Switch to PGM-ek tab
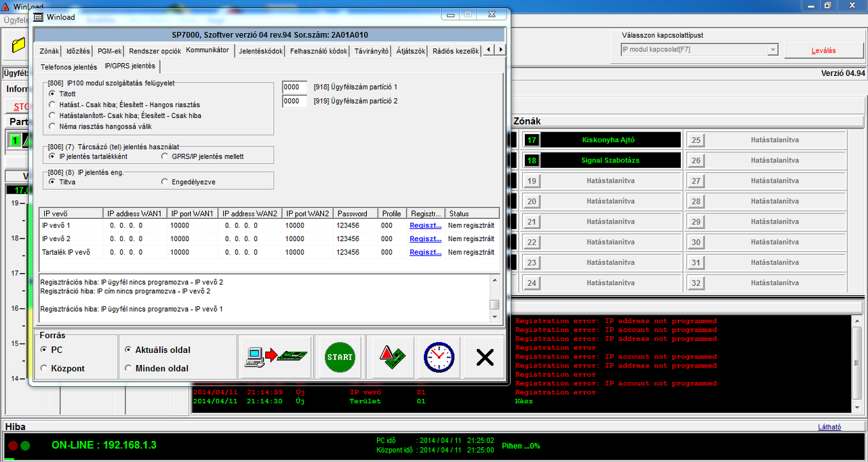Viewport: 868px width, 462px height. (109, 51)
